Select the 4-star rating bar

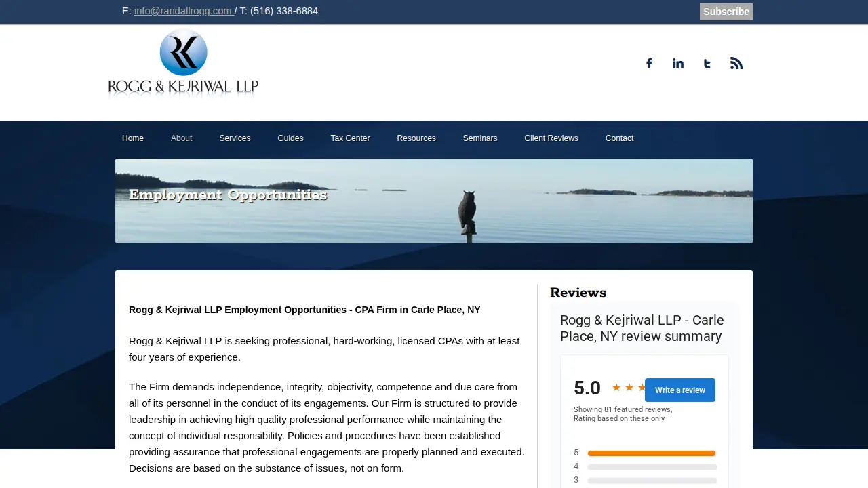(x=652, y=467)
